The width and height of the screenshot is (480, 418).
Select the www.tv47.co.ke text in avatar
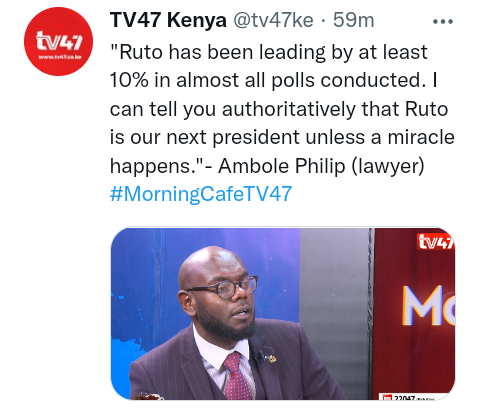(60, 57)
